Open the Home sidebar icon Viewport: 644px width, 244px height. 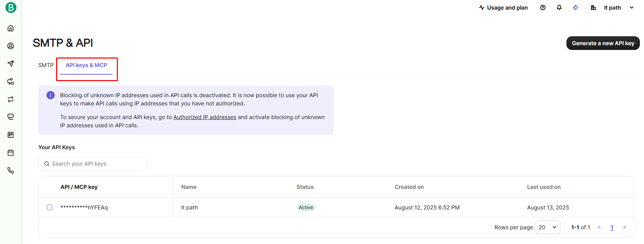[11, 28]
